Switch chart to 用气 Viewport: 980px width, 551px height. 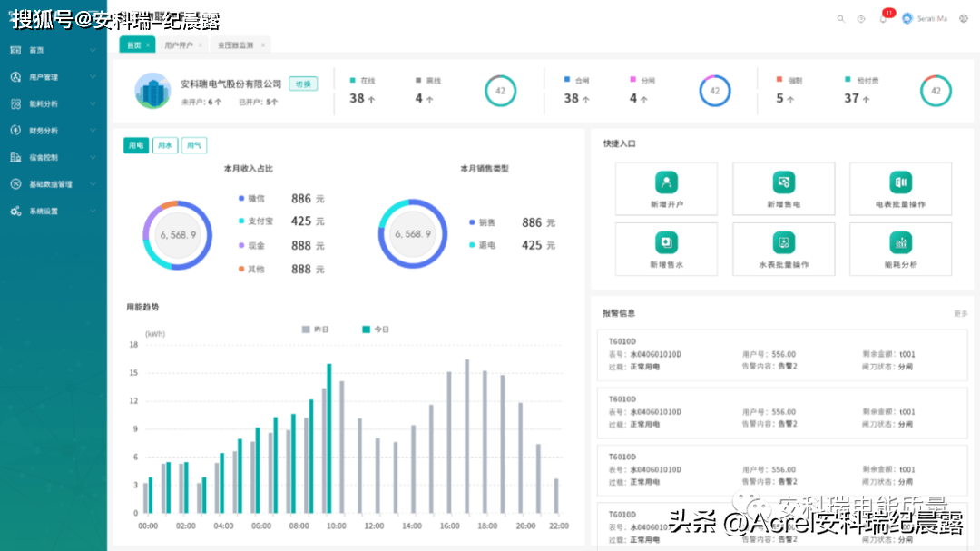(194, 145)
